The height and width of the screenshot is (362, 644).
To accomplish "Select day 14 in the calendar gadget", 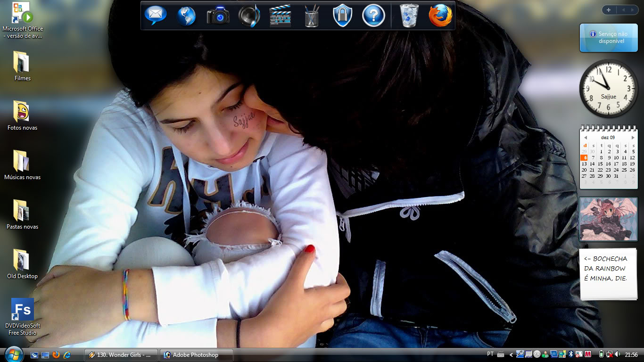I will click(x=592, y=164).
